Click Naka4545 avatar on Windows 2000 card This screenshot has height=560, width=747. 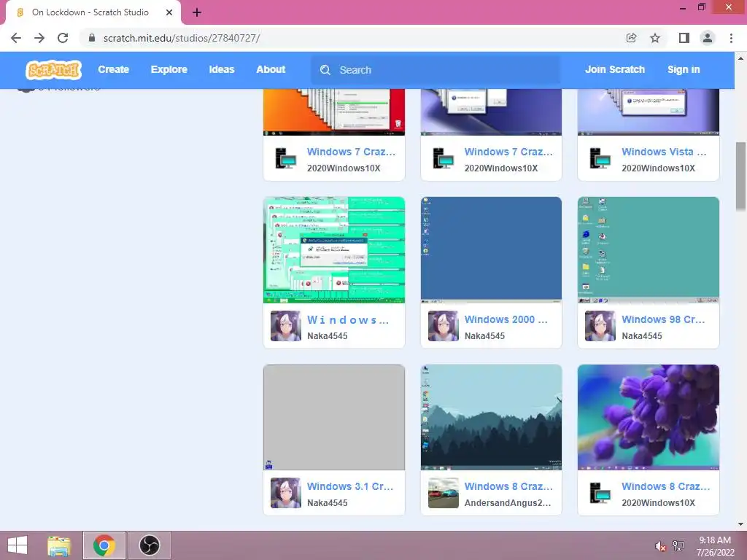click(443, 326)
